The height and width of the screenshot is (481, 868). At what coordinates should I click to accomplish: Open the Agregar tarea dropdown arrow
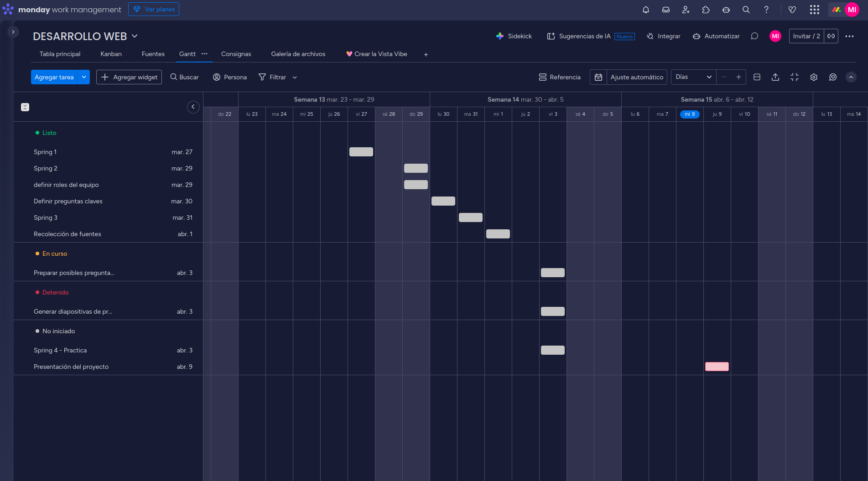(x=84, y=77)
